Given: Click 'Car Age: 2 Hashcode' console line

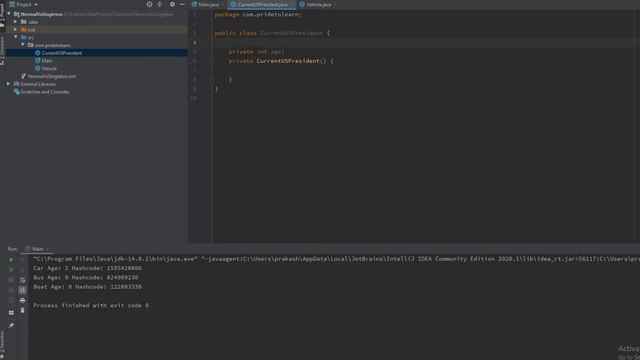Looking at the screenshot, I should (87, 268).
